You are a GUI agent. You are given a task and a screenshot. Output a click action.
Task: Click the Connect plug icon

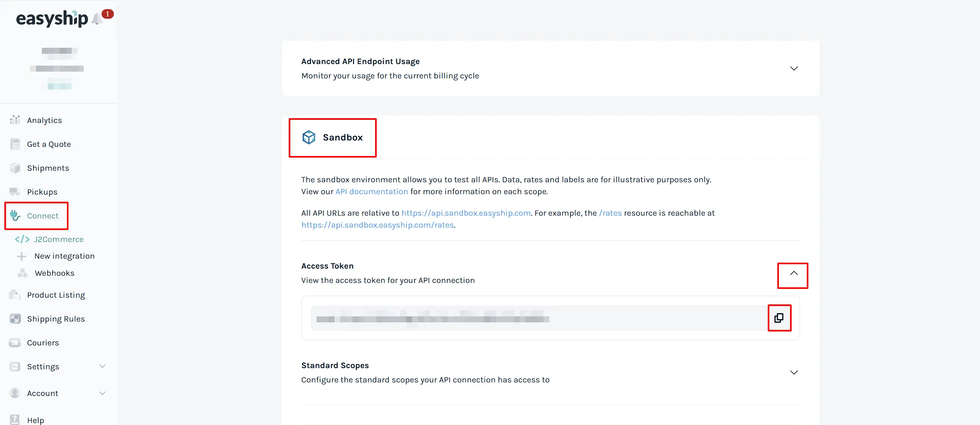15,215
